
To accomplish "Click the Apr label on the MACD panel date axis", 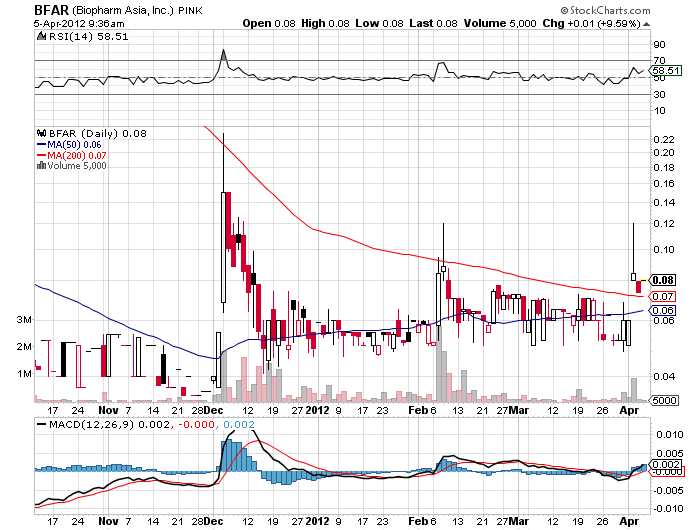I will (x=629, y=521).
